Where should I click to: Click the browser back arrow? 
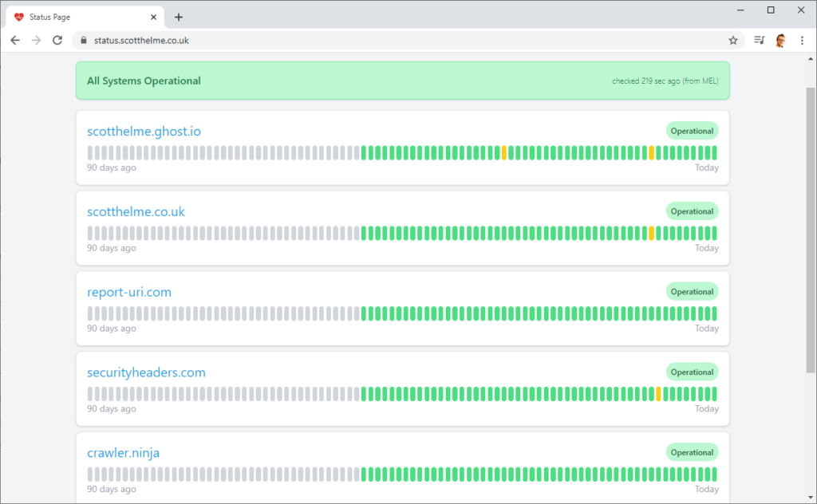pos(15,40)
